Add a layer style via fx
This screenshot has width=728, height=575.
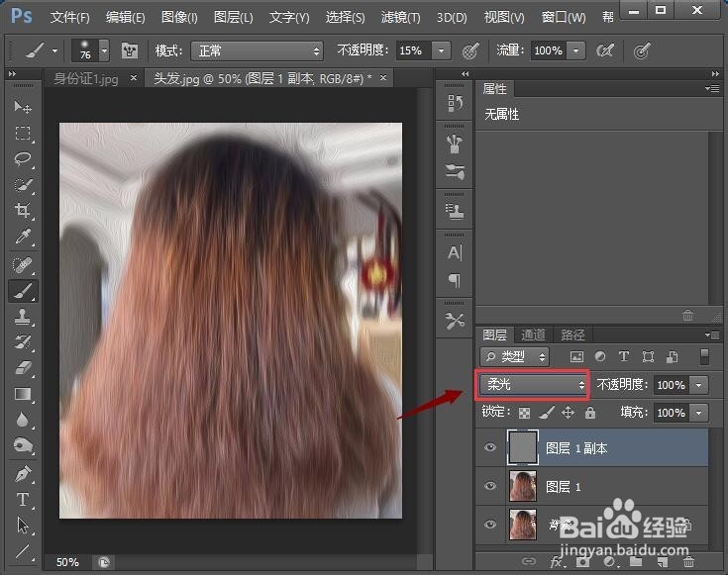[x=557, y=562]
